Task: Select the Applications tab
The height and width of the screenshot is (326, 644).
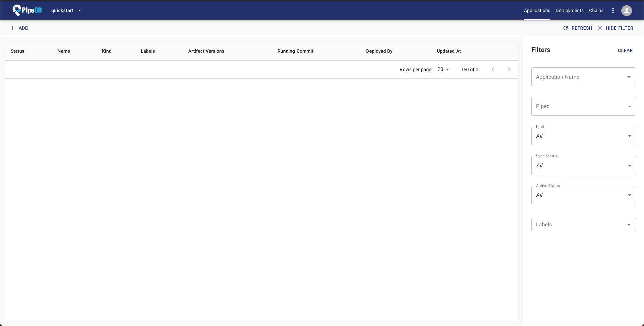Action: pos(537,10)
